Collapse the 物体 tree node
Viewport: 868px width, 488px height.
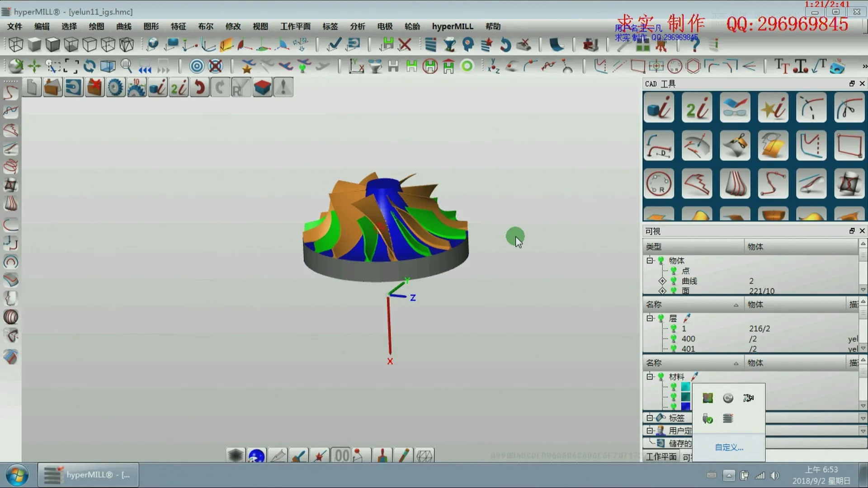[x=650, y=260]
